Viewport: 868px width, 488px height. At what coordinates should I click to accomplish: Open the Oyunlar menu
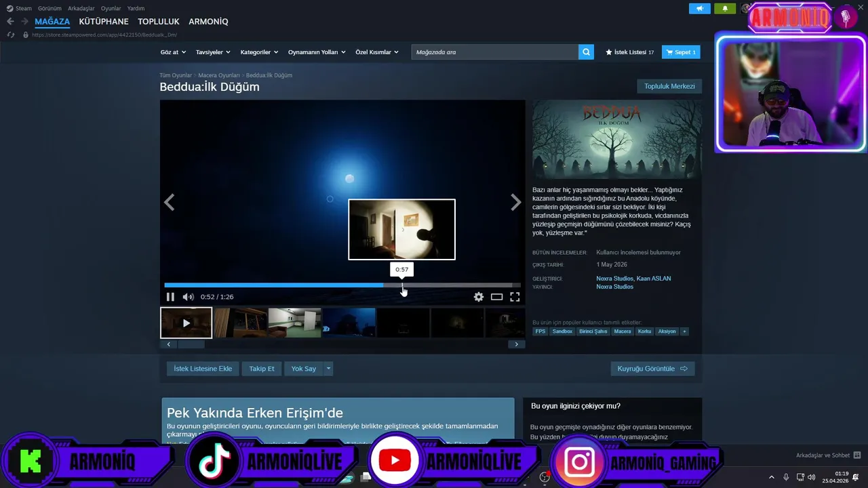coord(111,8)
